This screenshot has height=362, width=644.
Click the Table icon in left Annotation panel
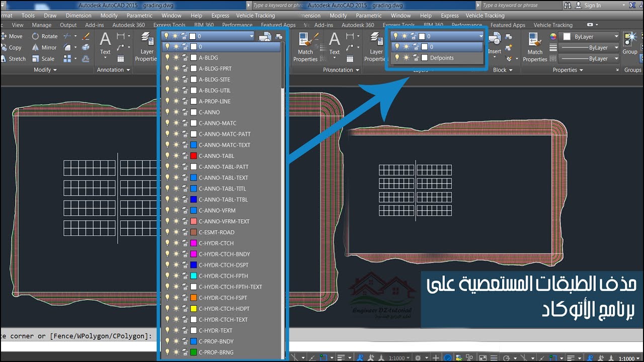(121, 59)
